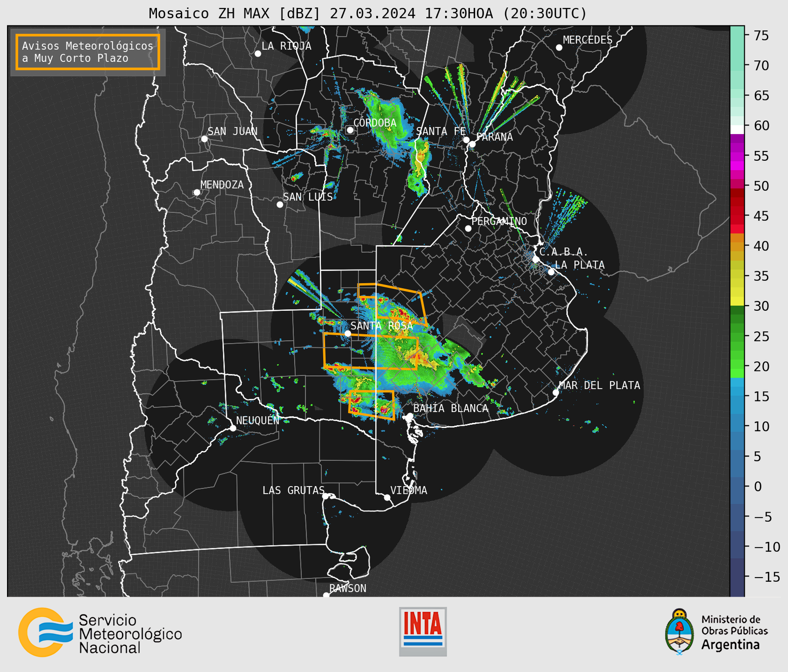This screenshot has height=672, width=788.
Task: Click the CÓRDOBA city marker dot
Action: [x=350, y=130]
